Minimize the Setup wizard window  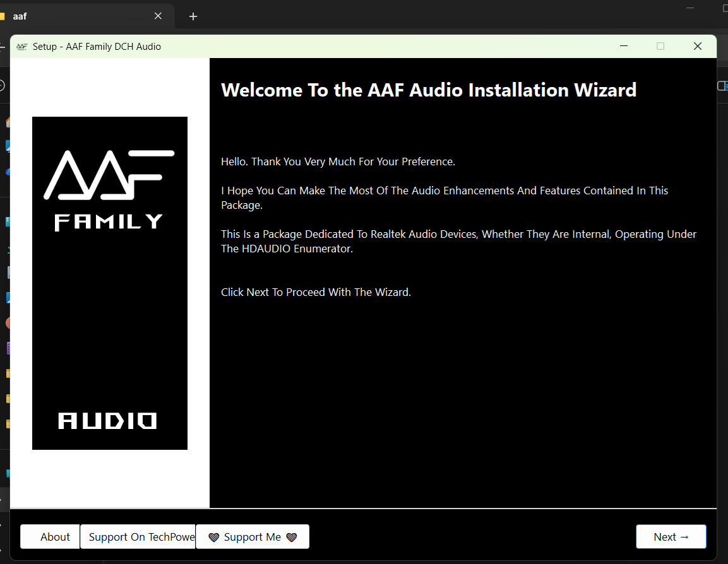624,46
